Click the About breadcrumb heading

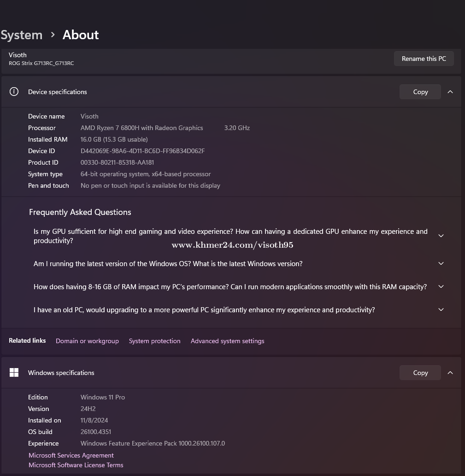(x=81, y=35)
